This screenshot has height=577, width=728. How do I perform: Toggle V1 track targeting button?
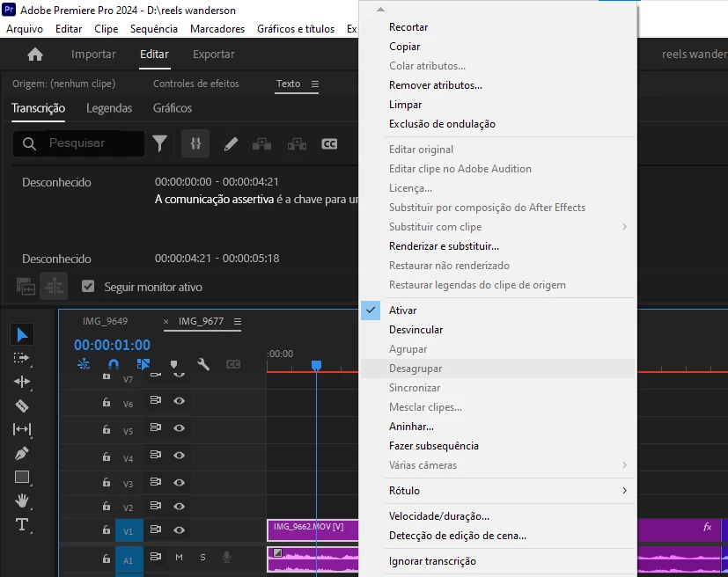click(x=129, y=531)
